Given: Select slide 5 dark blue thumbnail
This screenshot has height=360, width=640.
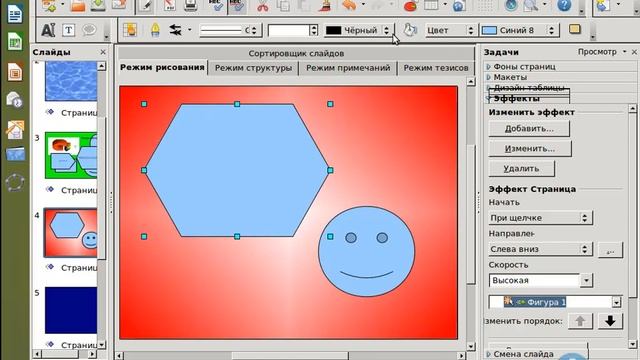Looking at the screenshot, I should [x=71, y=310].
